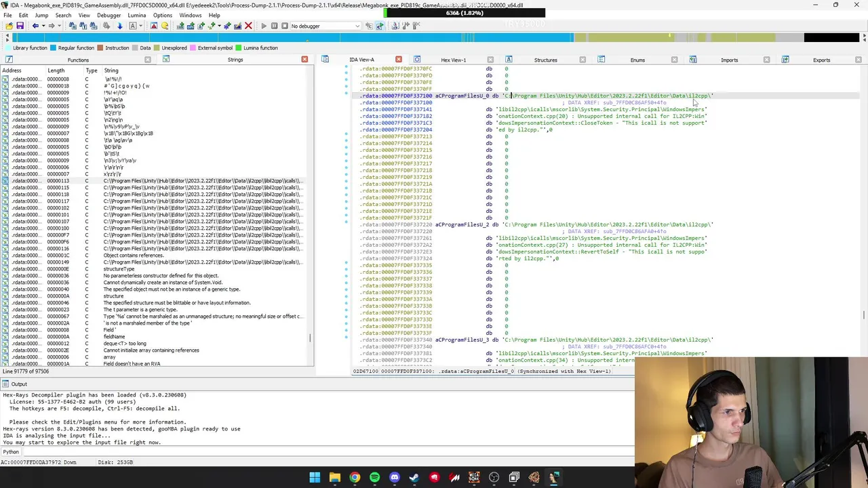The height and width of the screenshot is (488, 868).
Task: Open Discord from the taskbar
Action: [x=395, y=478]
